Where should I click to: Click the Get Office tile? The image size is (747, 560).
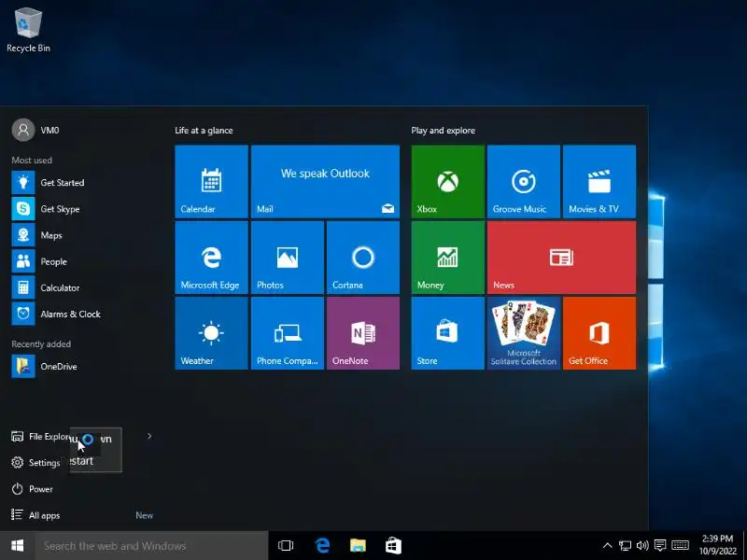tap(599, 333)
